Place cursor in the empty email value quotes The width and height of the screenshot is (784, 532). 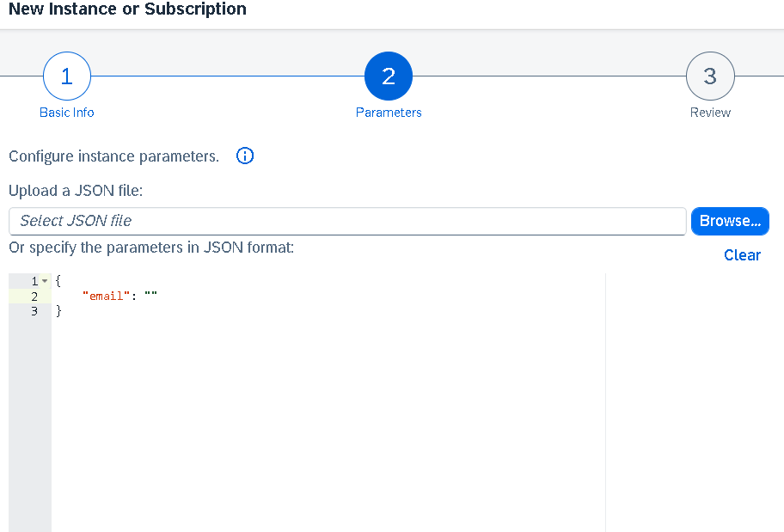pyautogui.click(x=150, y=297)
